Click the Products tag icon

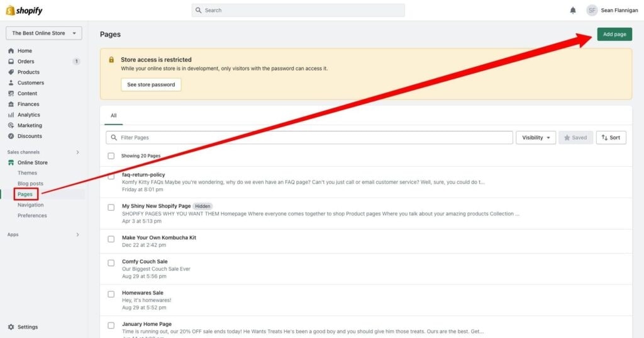pos(11,72)
